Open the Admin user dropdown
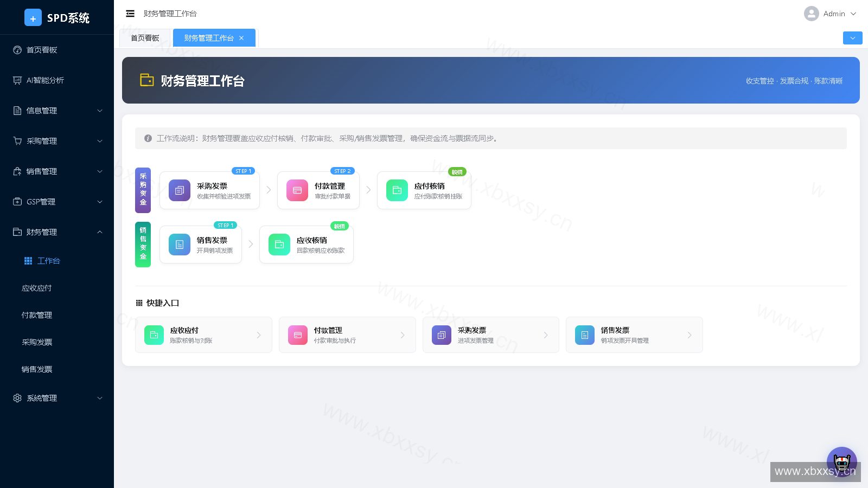868x488 pixels. pos(830,14)
